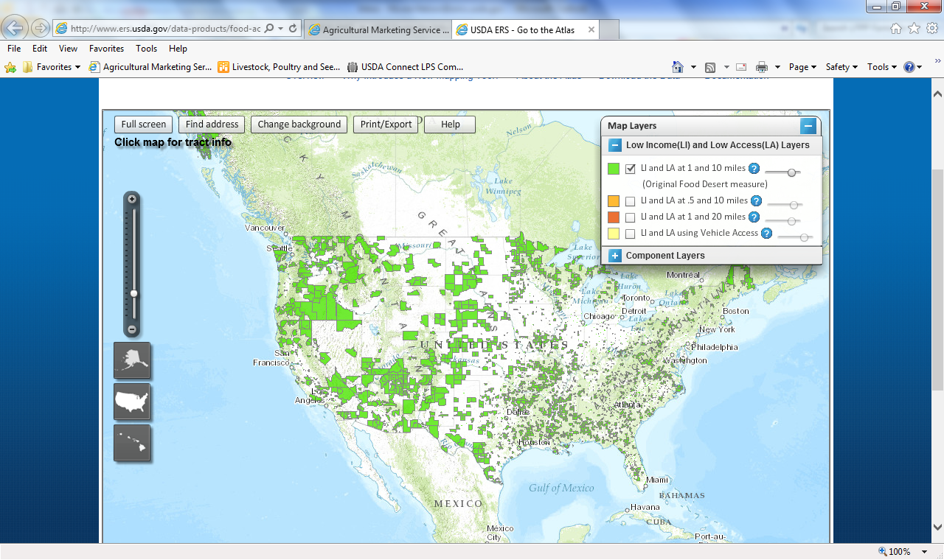Open info icon for Vehicle Access layer
The image size is (944, 560).
pos(766,234)
